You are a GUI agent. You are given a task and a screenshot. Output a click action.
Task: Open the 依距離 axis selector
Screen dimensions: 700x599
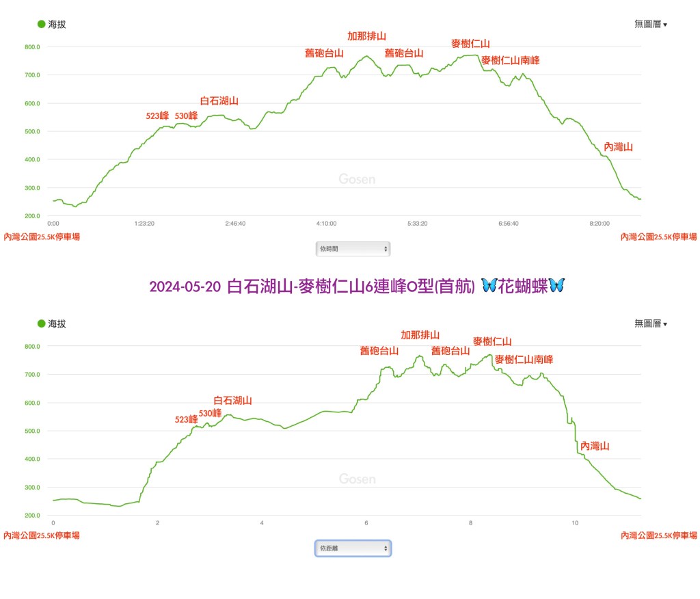point(353,548)
